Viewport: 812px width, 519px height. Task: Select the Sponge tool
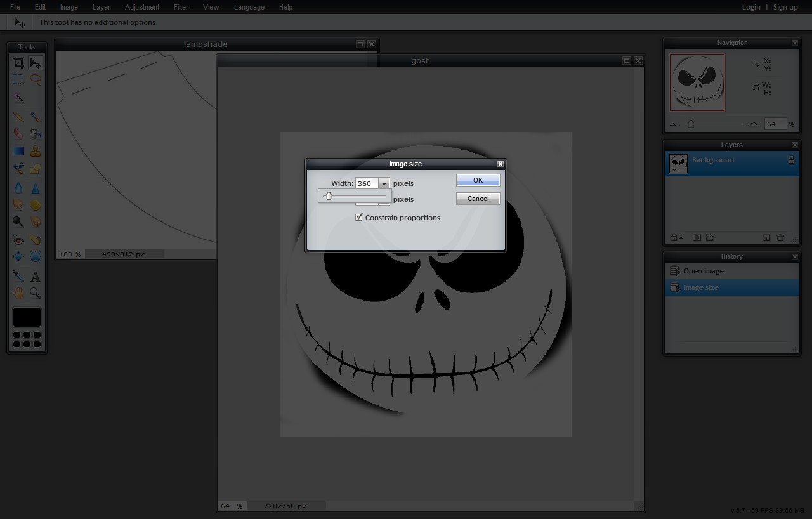point(36,205)
